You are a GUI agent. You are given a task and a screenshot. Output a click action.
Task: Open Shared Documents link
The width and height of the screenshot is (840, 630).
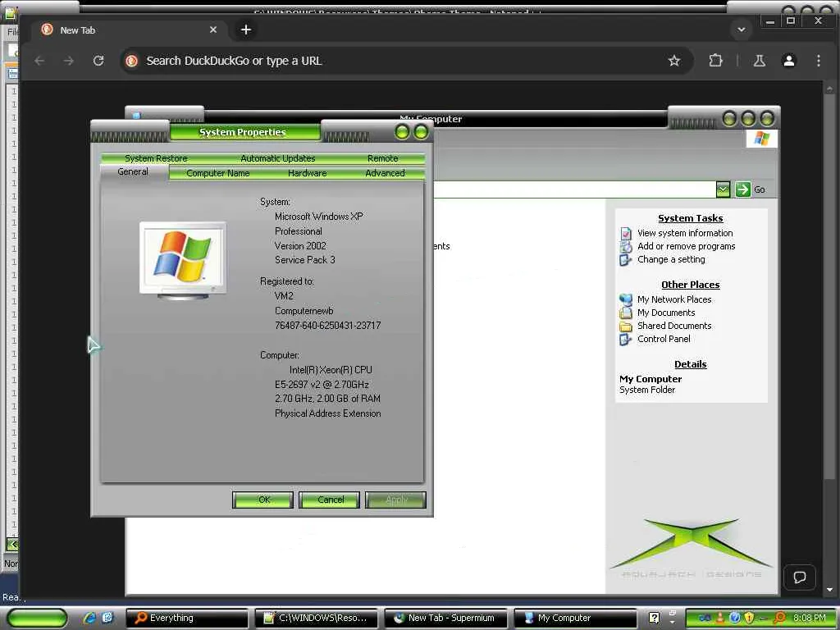pyautogui.click(x=674, y=326)
